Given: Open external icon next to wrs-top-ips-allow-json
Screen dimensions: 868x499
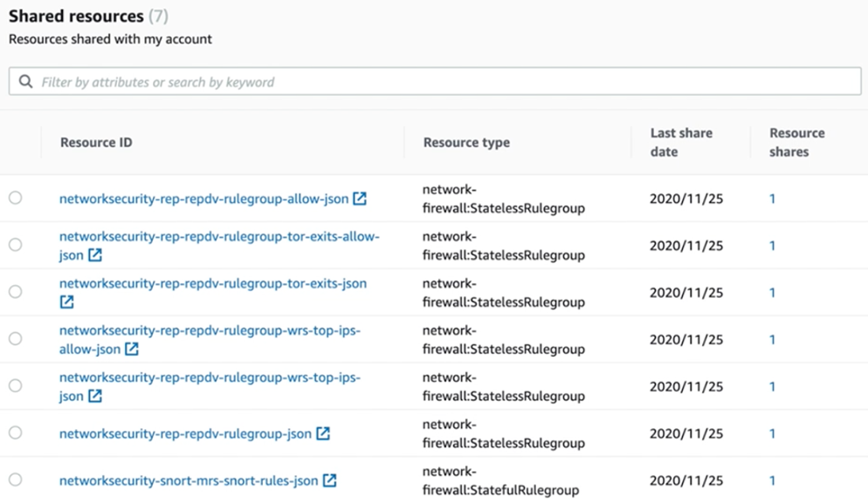Looking at the screenshot, I should [x=132, y=350].
